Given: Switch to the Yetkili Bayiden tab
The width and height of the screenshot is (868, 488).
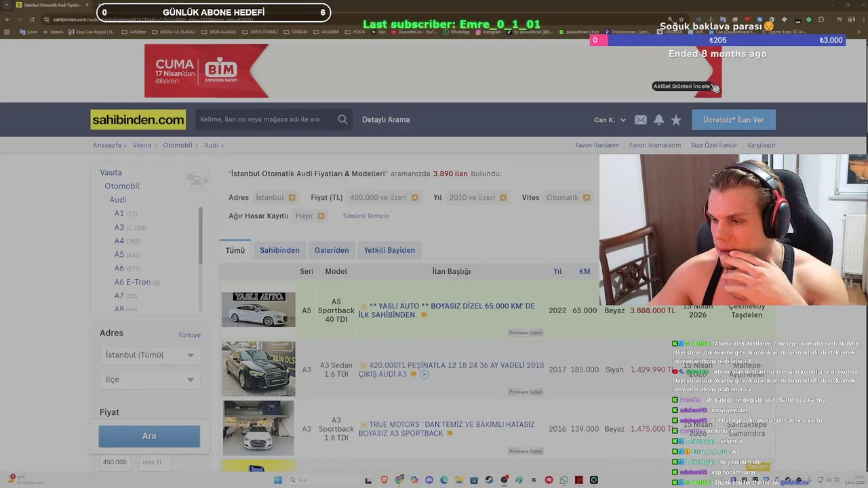Looking at the screenshot, I should click(x=389, y=250).
